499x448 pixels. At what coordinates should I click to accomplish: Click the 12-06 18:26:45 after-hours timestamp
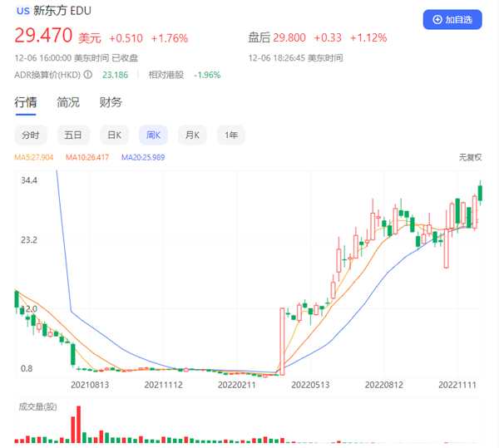point(295,58)
